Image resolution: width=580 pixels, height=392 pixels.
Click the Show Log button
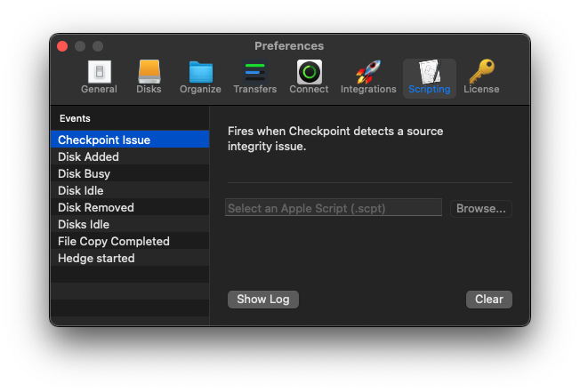click(x=263, y=299)
